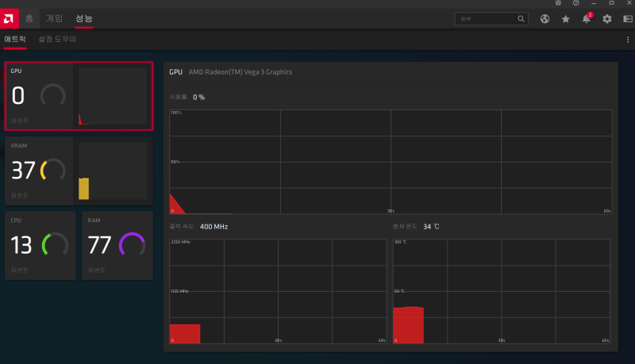The height and width of the screenshot is (364, 635).
Task: Click the 400 MHz clock speed reading
Action: tap(214, 227)
